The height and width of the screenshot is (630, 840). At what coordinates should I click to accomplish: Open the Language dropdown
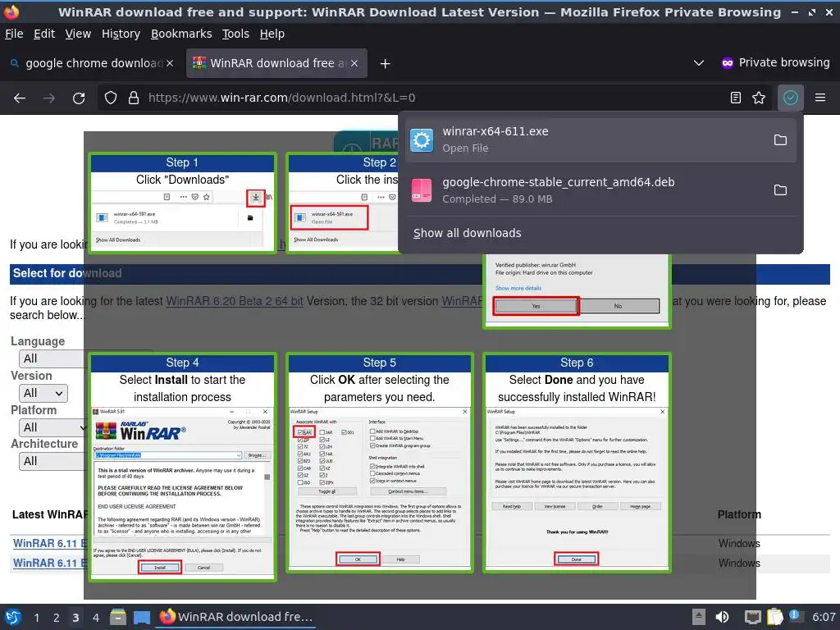[52, 358]
